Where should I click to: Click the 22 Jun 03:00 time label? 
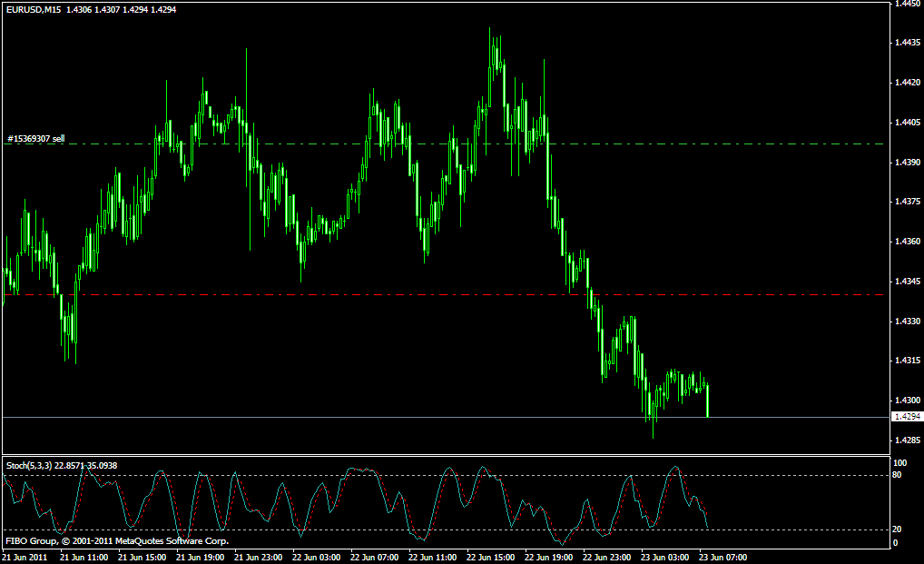click(x=316, y=558)
